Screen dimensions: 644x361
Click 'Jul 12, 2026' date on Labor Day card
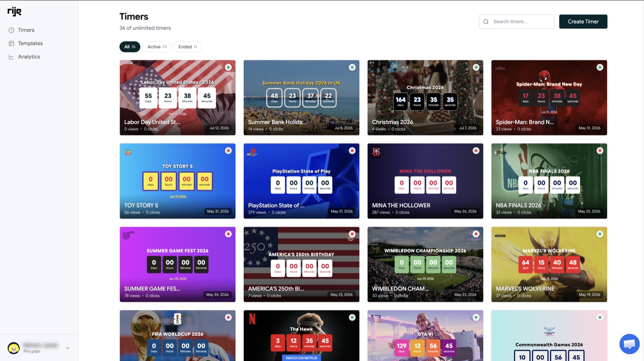219,128
